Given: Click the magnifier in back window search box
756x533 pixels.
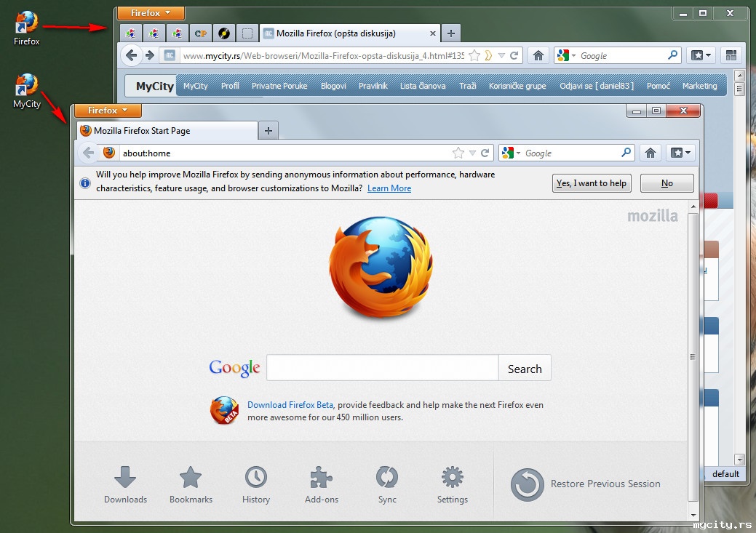Looking at the screenshot, I should 672,55.
